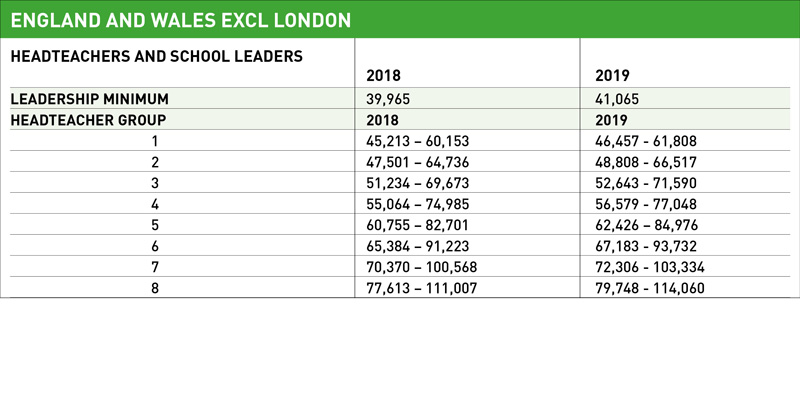This screenshot has width=800, height=400.
Task: Click group 4 range 55,064 – 74,985
Action: click(417, 204)
